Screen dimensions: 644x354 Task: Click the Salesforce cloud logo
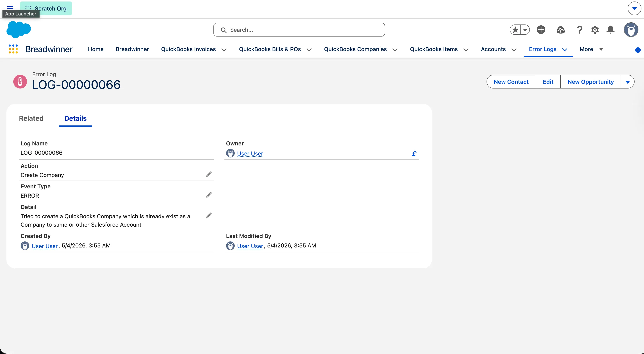19,30
